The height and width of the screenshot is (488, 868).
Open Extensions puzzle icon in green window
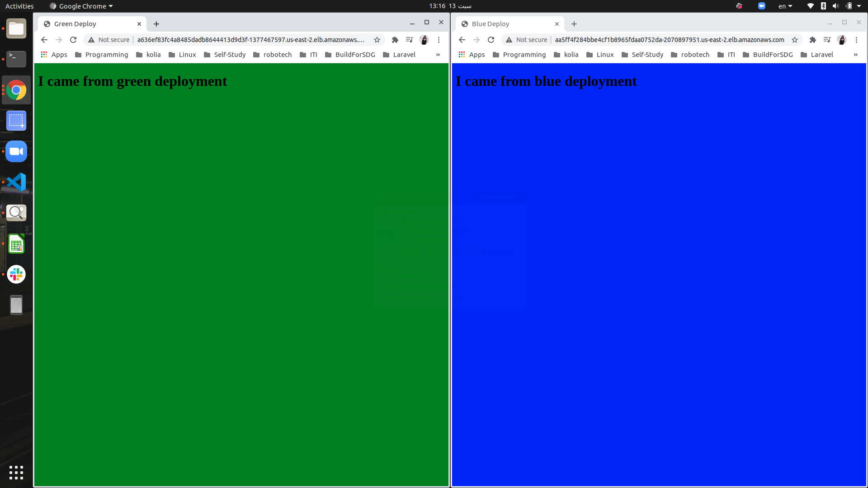pyautogui.click(x=395, y=40)
